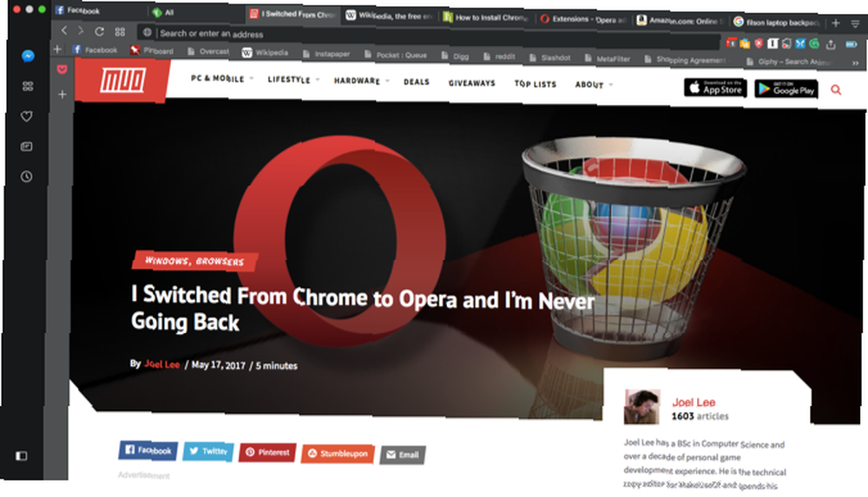Viewport: 868px width, 497px height.
Task: Open Pinboard bookmark
Action: coord(152,50)
